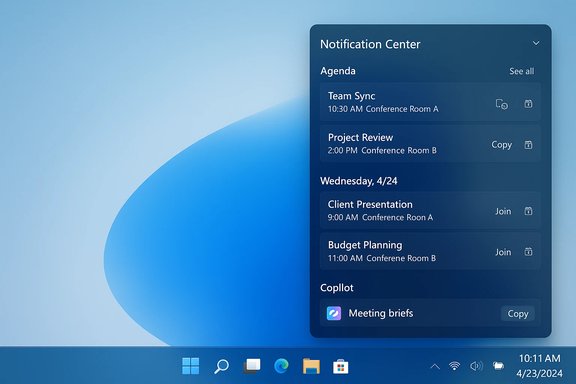This screenshot has width=576, height=384.
Task: Click '11:00 AM' Budget Planning details line
Action: point(382,258)
